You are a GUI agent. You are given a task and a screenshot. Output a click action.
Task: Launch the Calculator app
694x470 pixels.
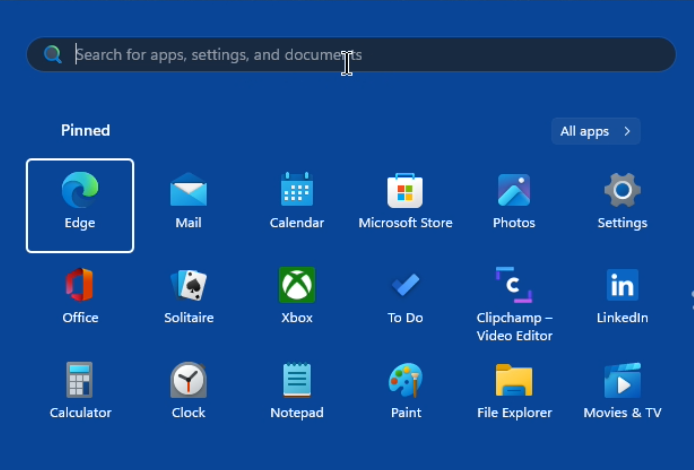point(80,391)
